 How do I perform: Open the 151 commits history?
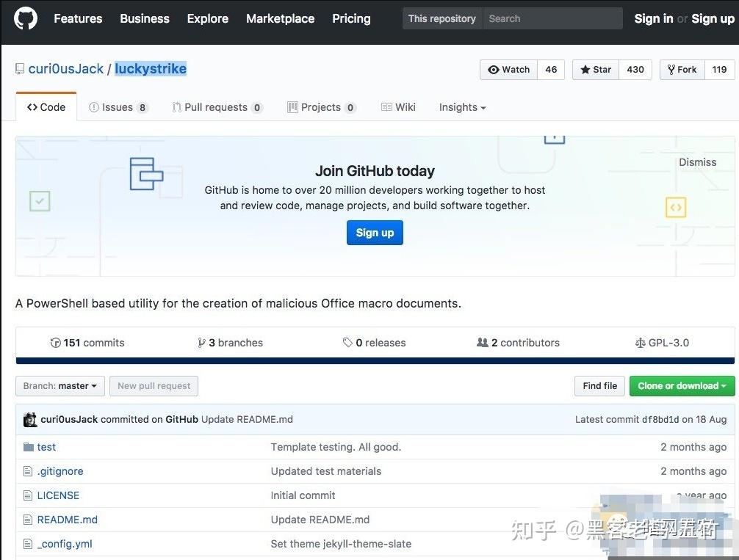click(x=87, y=343)
